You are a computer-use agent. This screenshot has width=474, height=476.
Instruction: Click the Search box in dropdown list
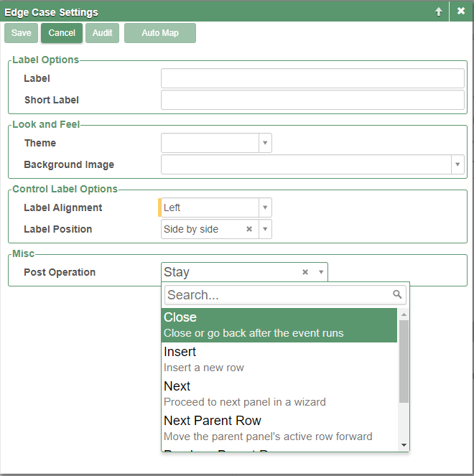[285, 295]
